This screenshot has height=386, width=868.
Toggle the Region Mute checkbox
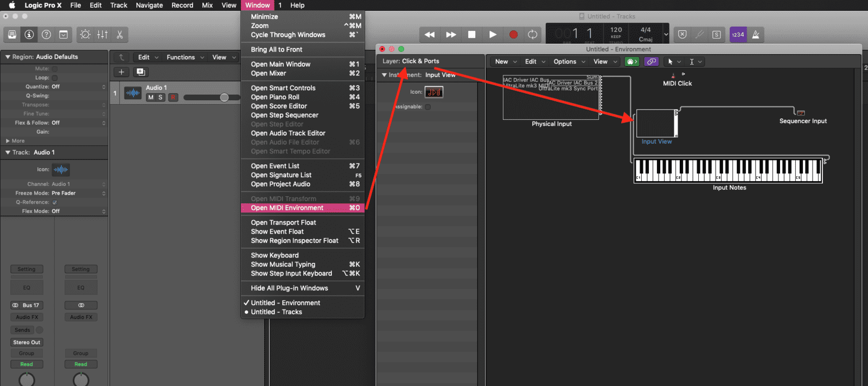(55, 69)
